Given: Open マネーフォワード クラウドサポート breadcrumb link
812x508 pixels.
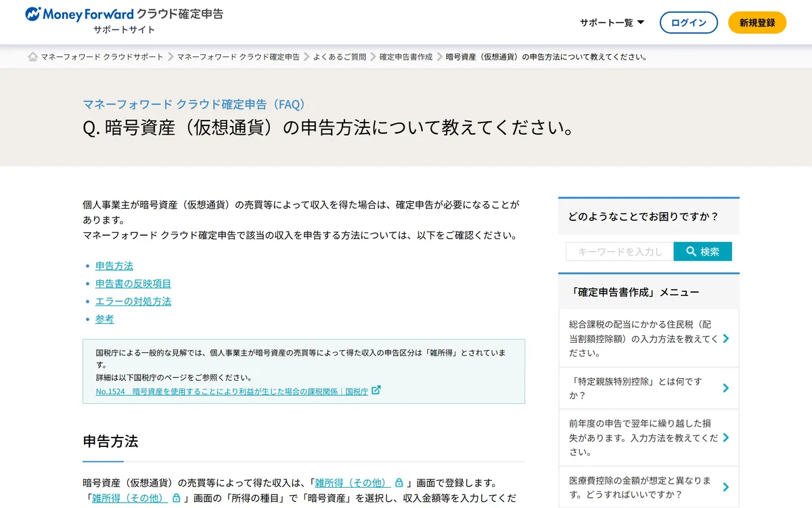Looking at the screenshot, I should (102, 57).
